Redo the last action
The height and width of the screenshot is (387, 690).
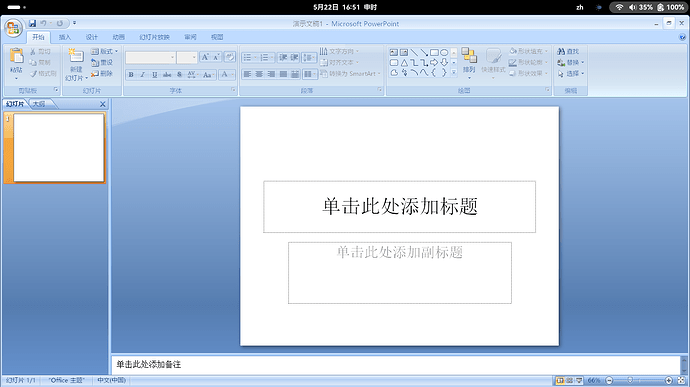(60, 23)
